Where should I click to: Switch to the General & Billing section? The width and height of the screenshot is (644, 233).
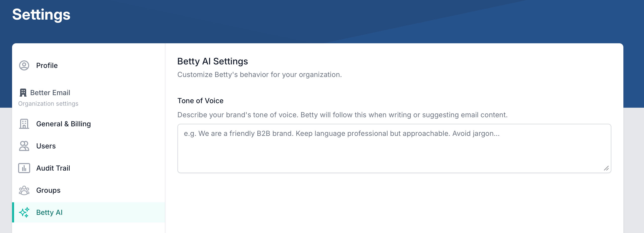(x=64, y=124)
